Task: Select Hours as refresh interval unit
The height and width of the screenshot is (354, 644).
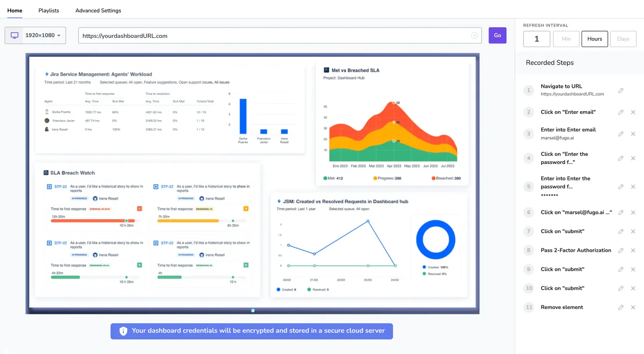Action: pyautogui.click(x=594, y=39)
